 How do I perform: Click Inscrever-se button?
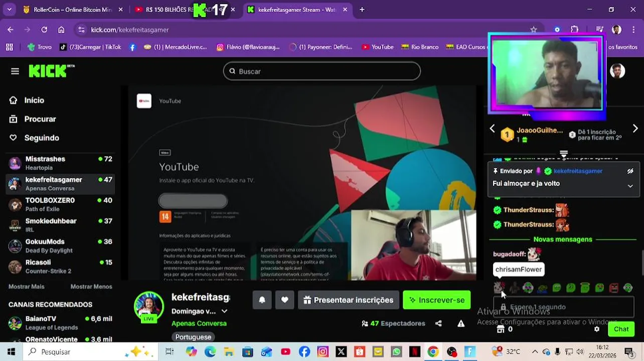436,300
